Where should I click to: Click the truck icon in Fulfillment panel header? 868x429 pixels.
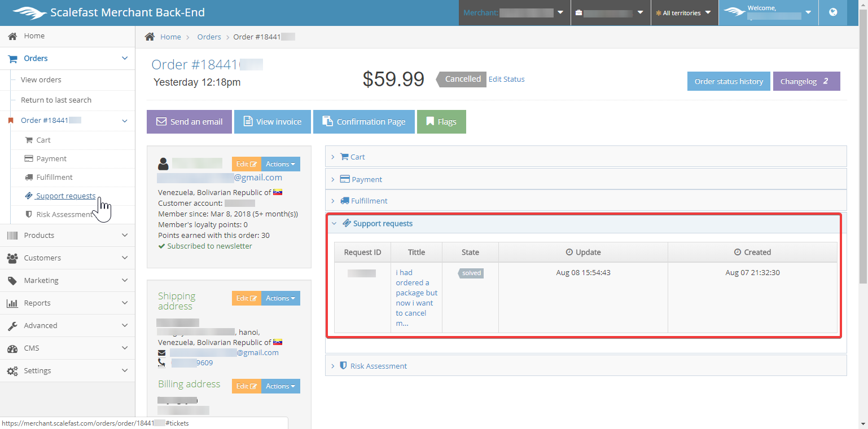pos(344,201)
